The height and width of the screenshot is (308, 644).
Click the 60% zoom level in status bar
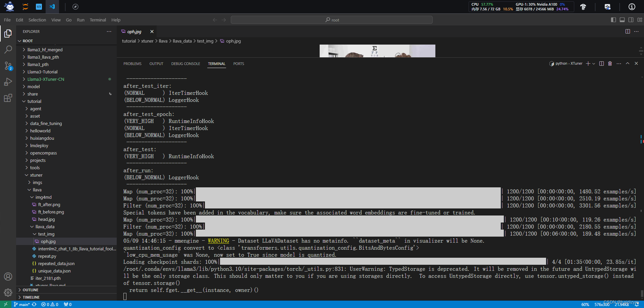click(585, 304)
